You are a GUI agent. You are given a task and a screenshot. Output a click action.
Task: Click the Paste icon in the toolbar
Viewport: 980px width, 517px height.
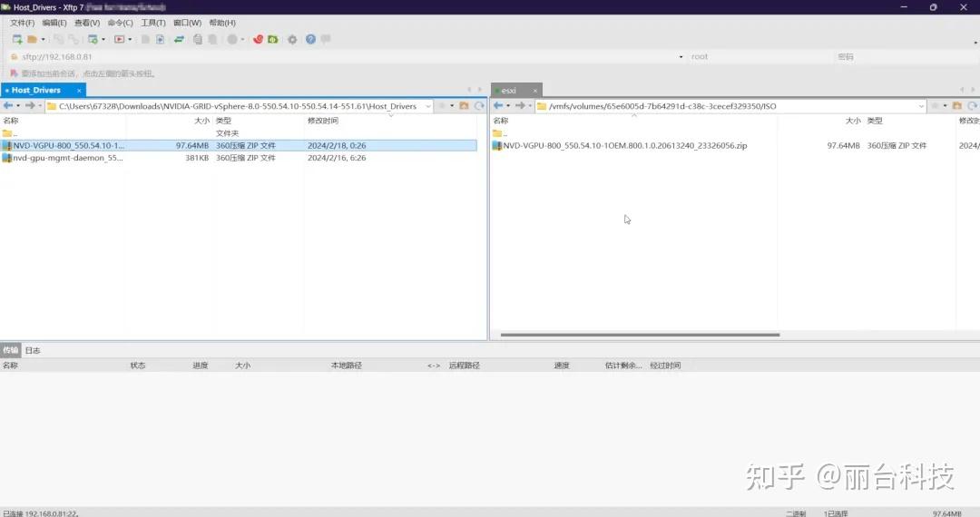212,39
